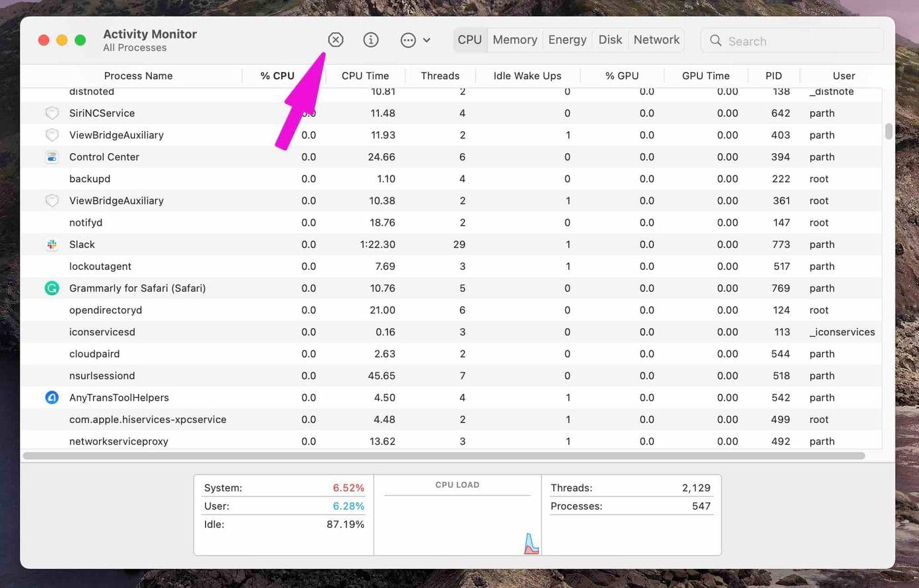This screenshot has width=919, height=588.
Task: Select the Control Center icon
Action: [x=51, y=157]
